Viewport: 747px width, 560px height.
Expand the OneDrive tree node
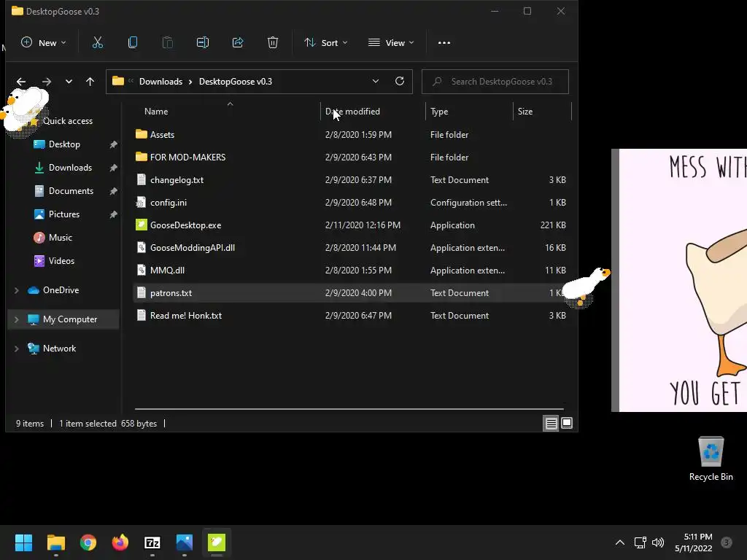(x=17, y=290)
